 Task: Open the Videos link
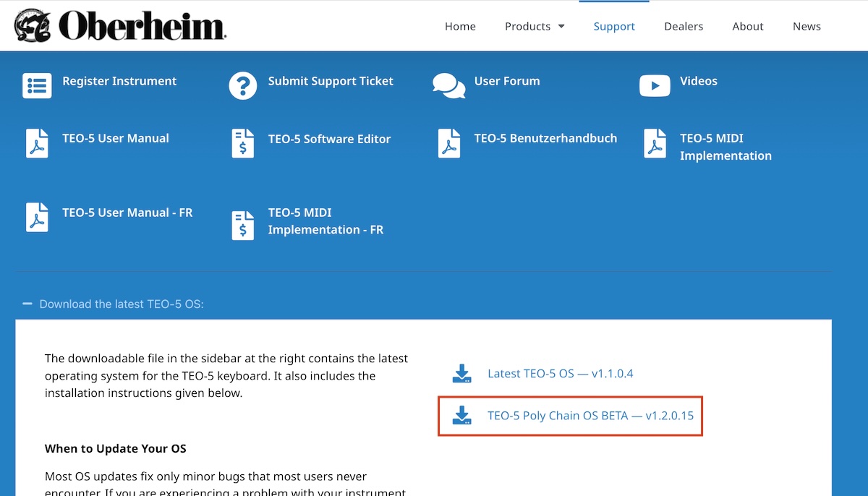click(x=699, y=81)
